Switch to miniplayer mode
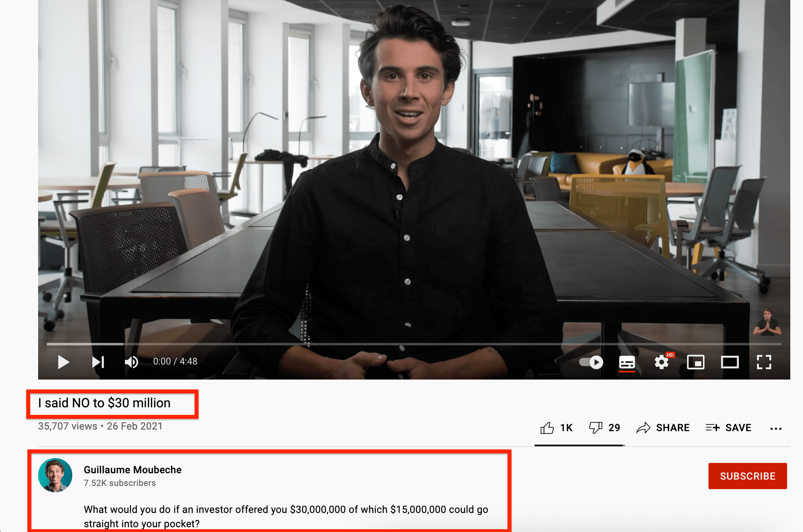The image size is (803, 532). pyautogui.click(x=696, y=362)
